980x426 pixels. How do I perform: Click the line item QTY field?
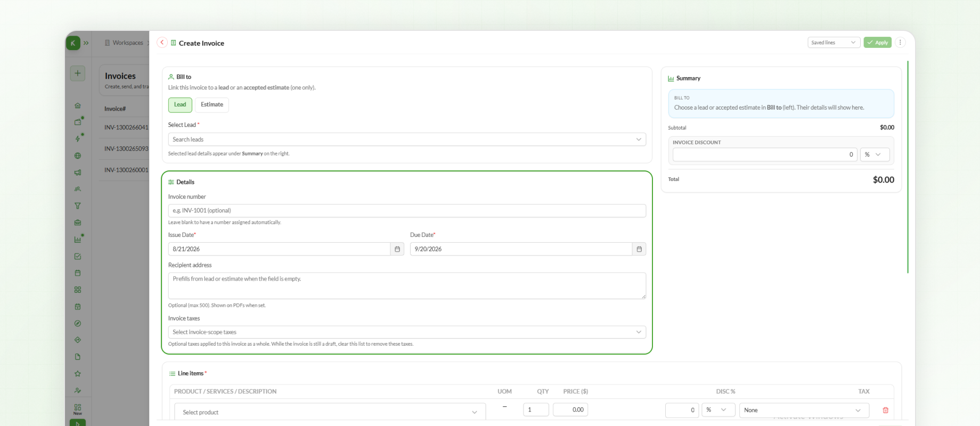tap(536, 409)
